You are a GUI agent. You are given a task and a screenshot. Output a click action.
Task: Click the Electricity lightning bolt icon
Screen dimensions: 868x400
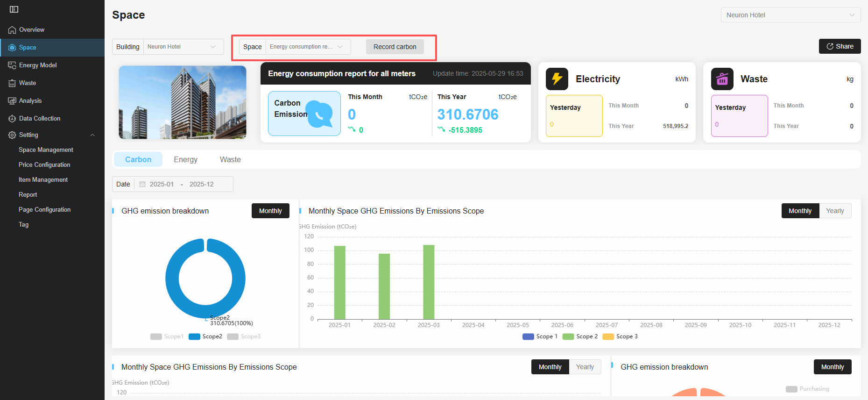point(557,79)
